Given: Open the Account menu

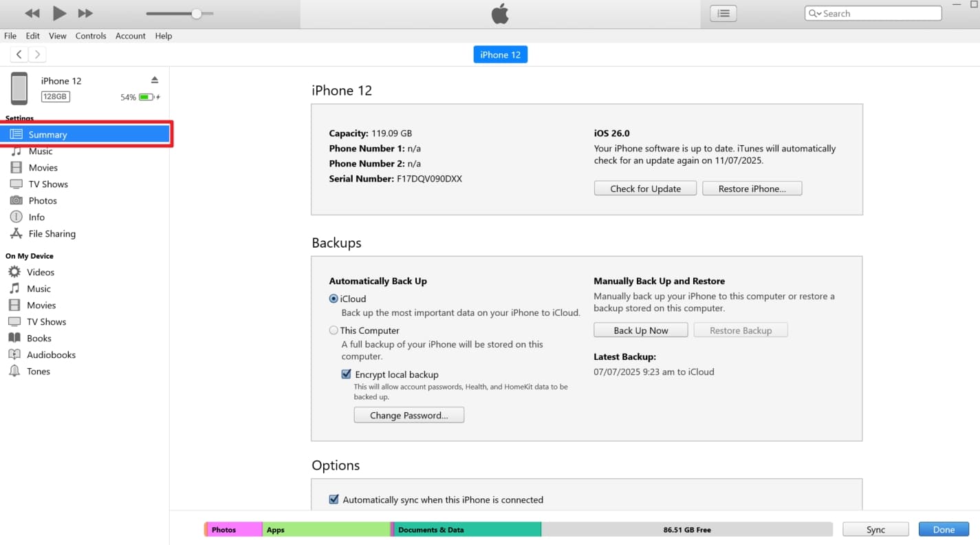Looking at the screenshot, I should (x=131, y=36).
